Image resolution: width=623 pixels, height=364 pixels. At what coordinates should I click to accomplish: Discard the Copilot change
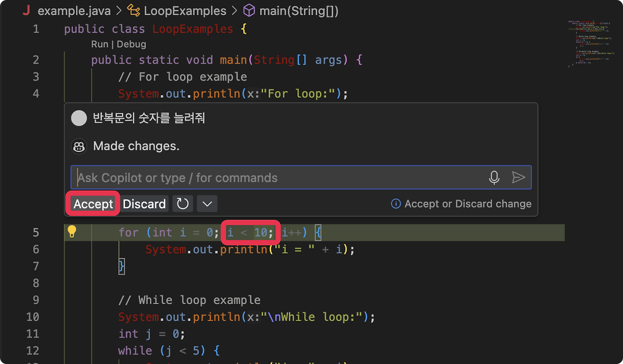tap(144, 203)
